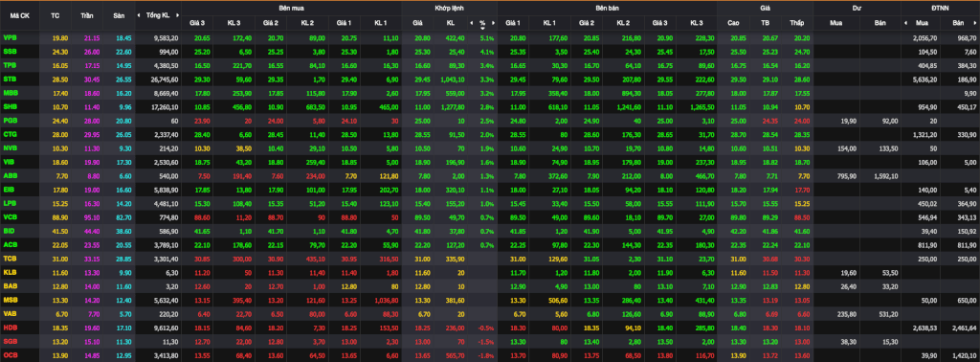Click the Bên bán group header
The height and width of the screenshot is (362, 980).
(606, 7)
